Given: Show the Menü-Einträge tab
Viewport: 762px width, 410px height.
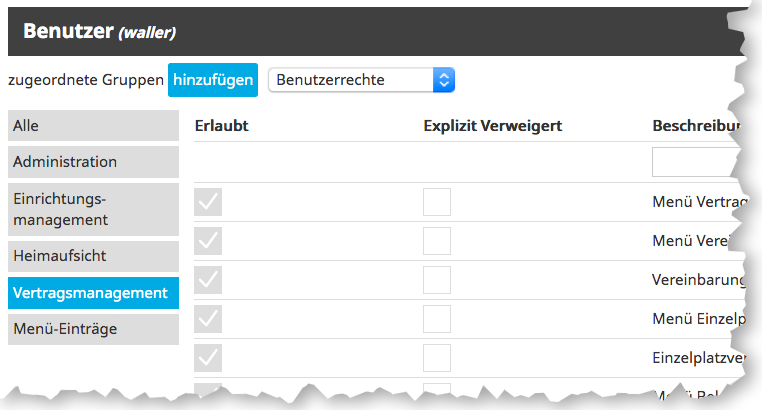Looking at the screenshot, I should point(93,329).
